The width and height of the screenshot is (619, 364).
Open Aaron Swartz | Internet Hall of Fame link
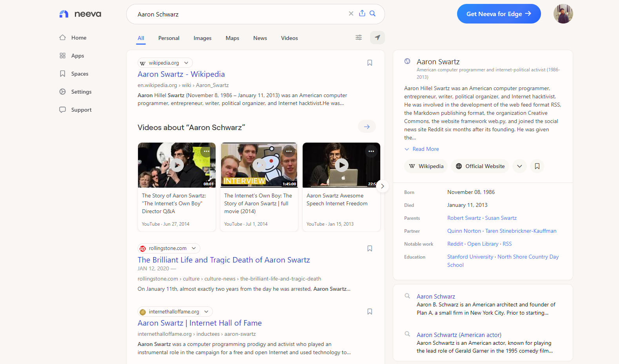click(200, 323)
